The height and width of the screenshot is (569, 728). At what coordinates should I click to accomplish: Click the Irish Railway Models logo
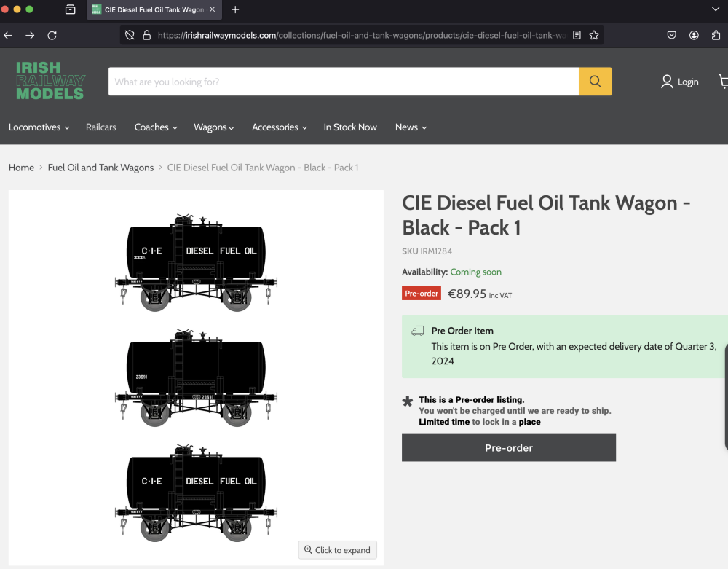click(50, 81)
